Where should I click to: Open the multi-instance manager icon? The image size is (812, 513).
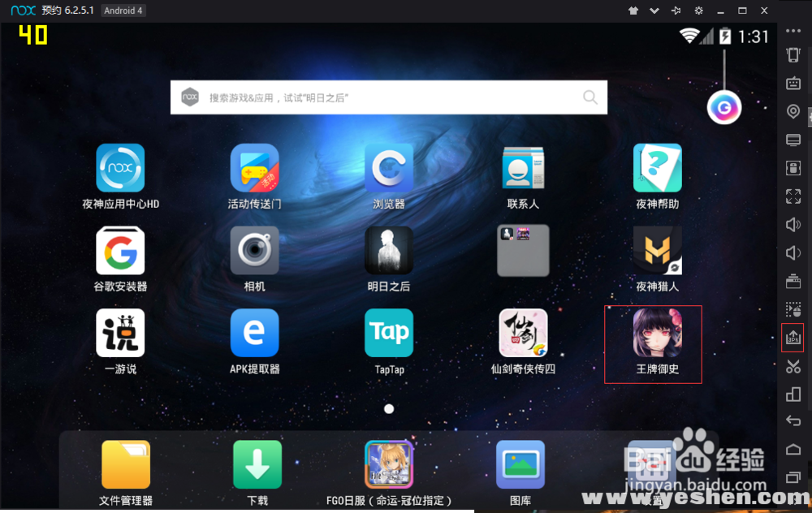793,394
